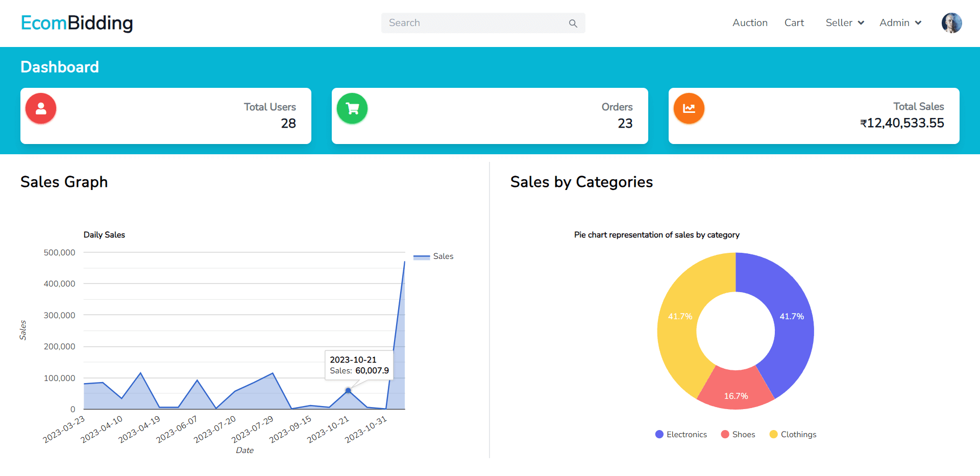The image size is (980, 476).
Task: Click the 2023-10-31 date axis label
Action: click(x=366, y=429)
